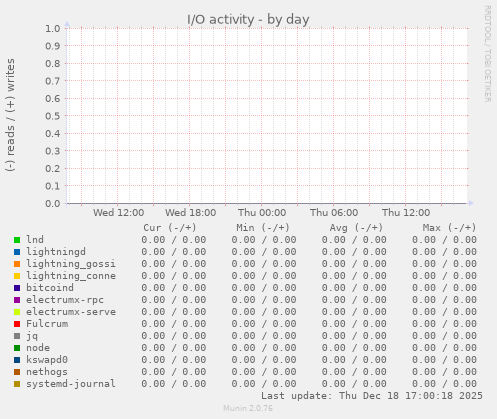Click the 1.0 y-axis value

coord(53,28)
